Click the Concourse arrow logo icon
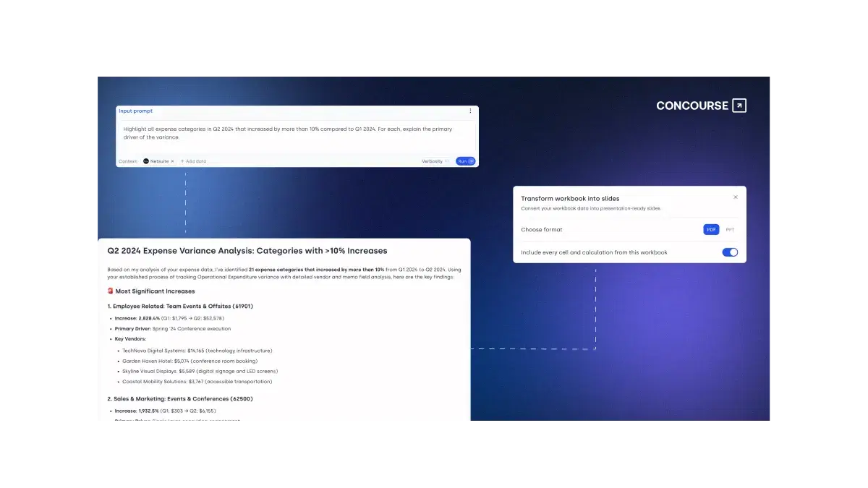Screen dimensions: 868x488 (x=739, y=106)
